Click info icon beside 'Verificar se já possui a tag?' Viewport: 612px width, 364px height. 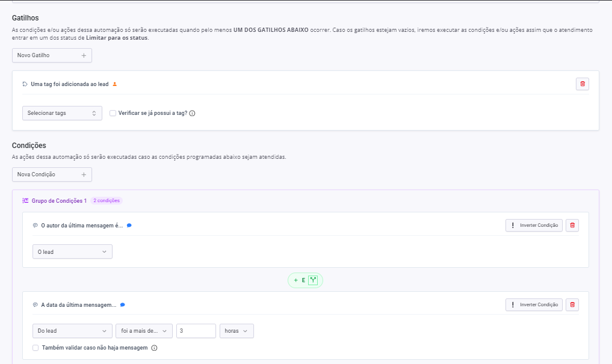click(x=193, y=113)
